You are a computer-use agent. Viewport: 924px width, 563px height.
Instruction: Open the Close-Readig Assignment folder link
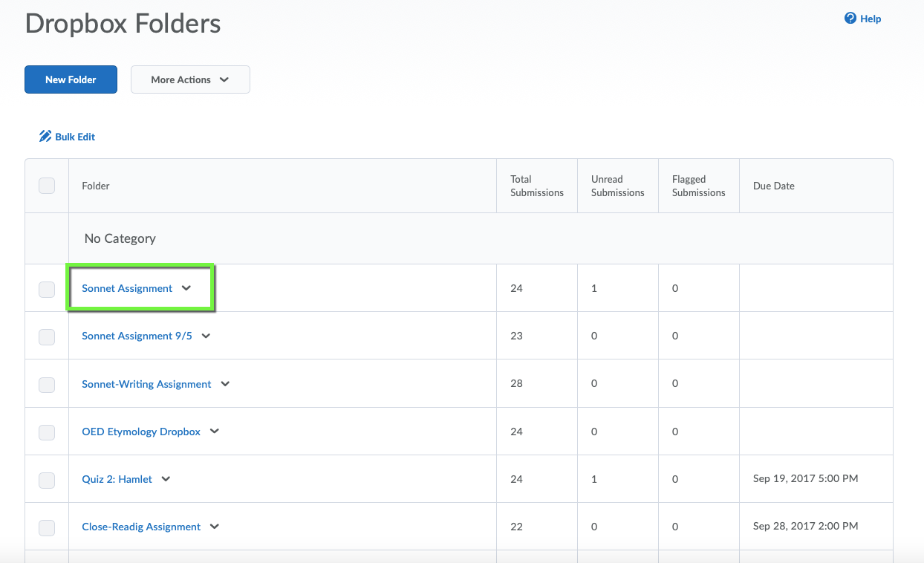point(141,527)
